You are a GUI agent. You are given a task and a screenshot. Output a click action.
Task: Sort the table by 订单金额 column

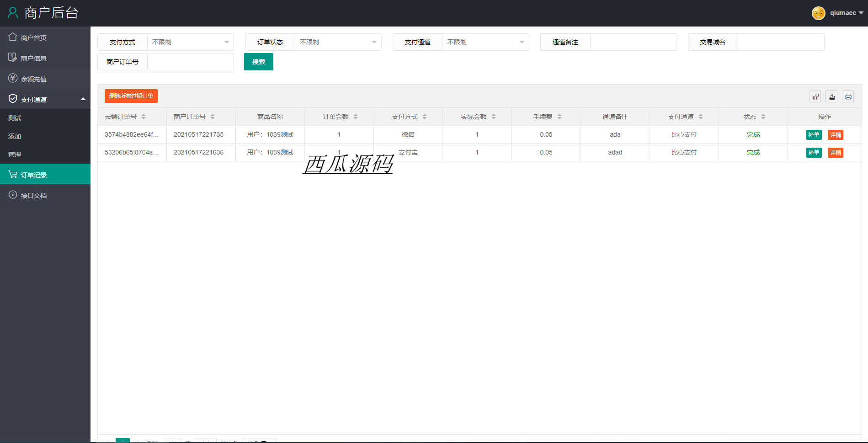[356, 116]
